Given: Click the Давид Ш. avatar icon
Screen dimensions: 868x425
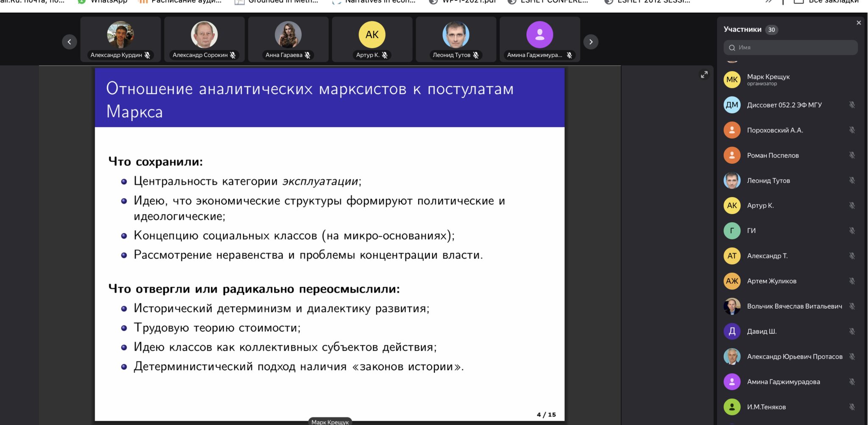Looking at the screenshot, I should tap(732, 331).
